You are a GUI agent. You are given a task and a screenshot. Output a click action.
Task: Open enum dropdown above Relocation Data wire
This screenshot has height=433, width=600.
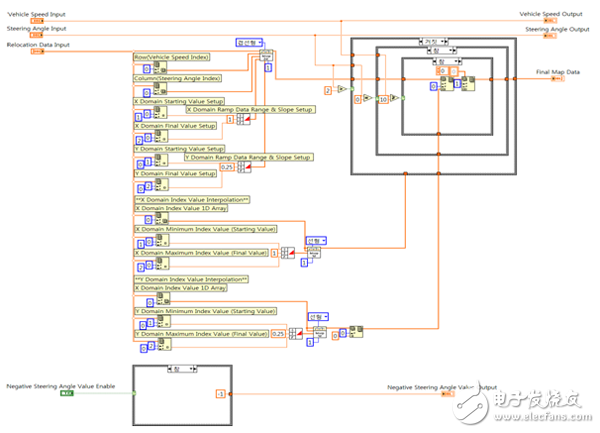[247, 43]
